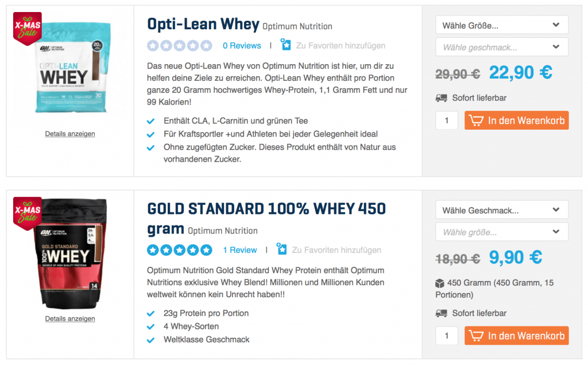
Task: Click X-MAS Sale badge on Opti-Lean Whey
Action: point(28,29)
